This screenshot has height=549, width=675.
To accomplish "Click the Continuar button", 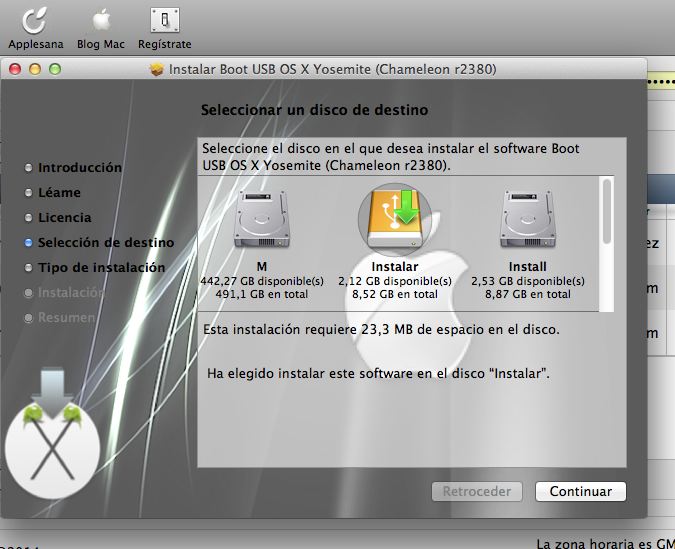I will point(581,491).
